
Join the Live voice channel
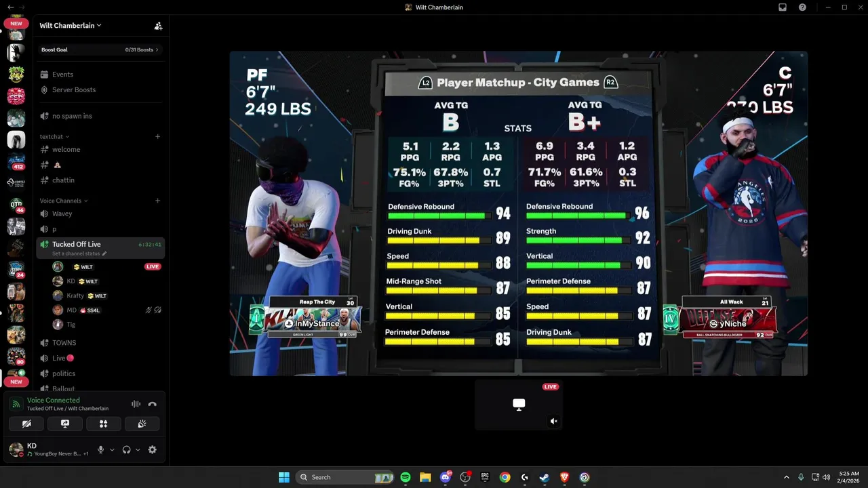click(100, 358)
